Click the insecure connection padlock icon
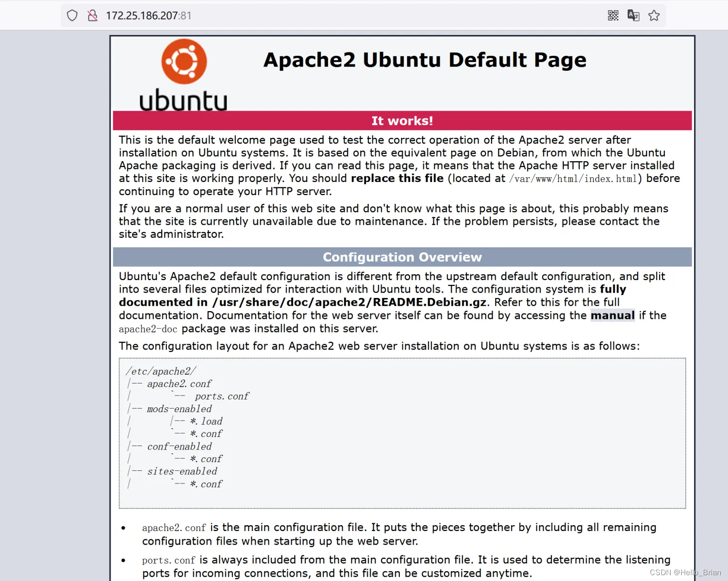The width and height of the screenshot is (728, 581). click(x=93, y=16)
